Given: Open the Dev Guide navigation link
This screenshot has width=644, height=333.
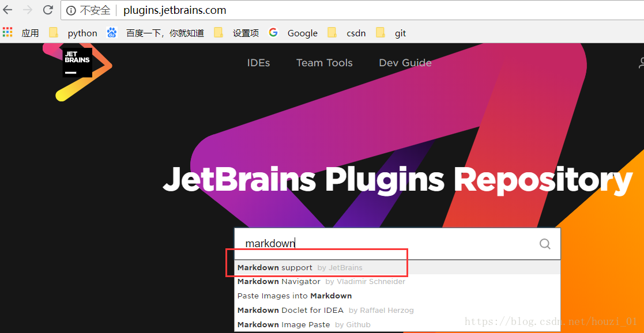Looking at the screenshot, I should [x=405, y=63].
